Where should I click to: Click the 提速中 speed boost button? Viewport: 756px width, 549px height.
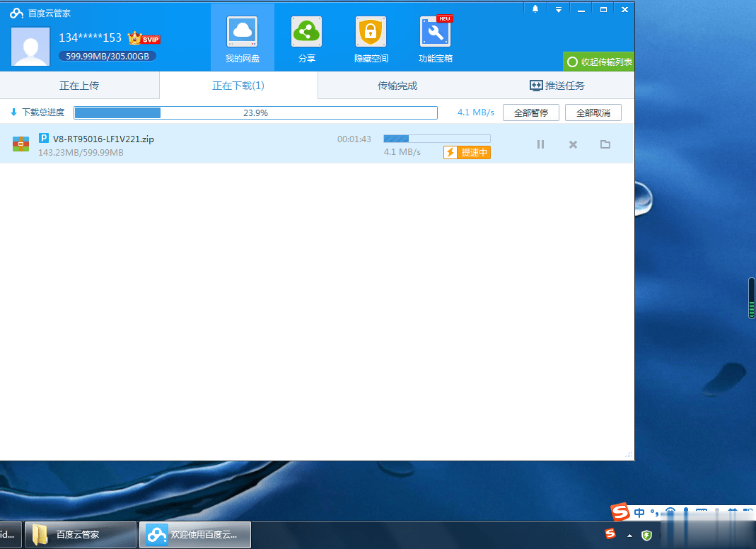point(467,152)
